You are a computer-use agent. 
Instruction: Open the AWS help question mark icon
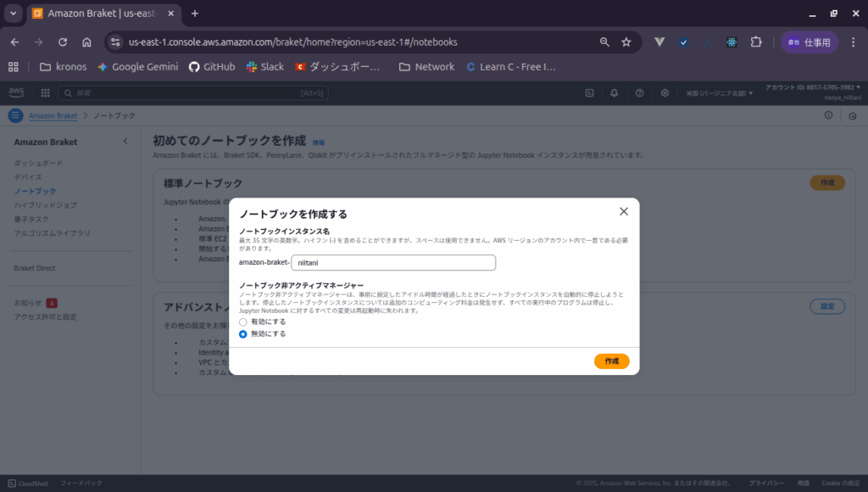pos(639,93)
